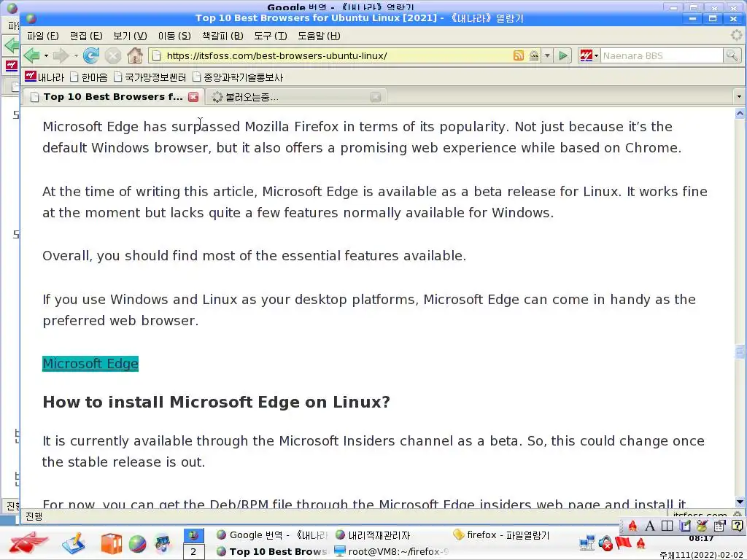This screenshot has height=560, width=747.
Task: Switch to 내리적재관리자 taskbar window
Action: (373, 535)
